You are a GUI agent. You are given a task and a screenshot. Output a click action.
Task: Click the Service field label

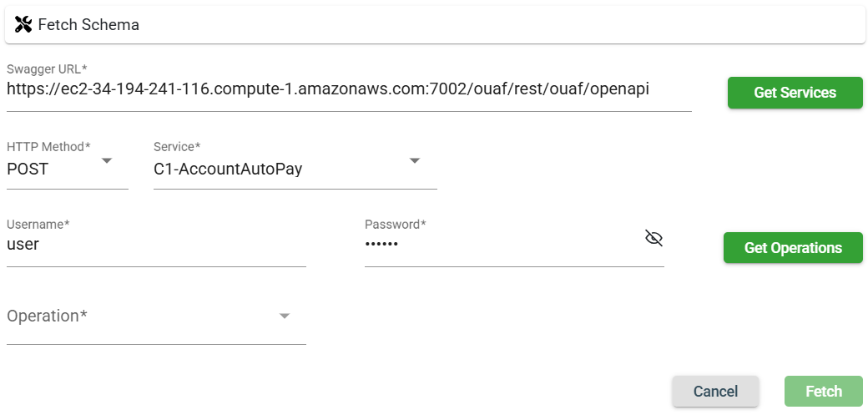coord(177,147)
